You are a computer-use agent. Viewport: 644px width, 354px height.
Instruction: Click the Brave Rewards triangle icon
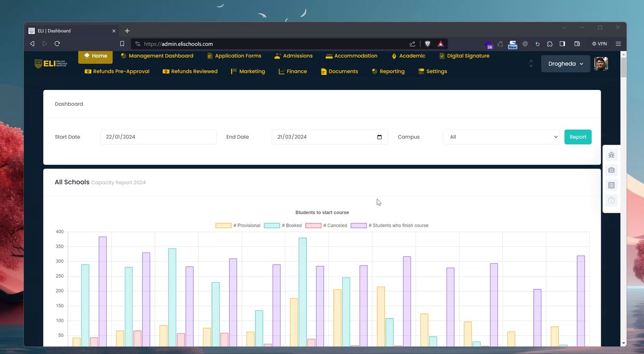tap(440, 44)
